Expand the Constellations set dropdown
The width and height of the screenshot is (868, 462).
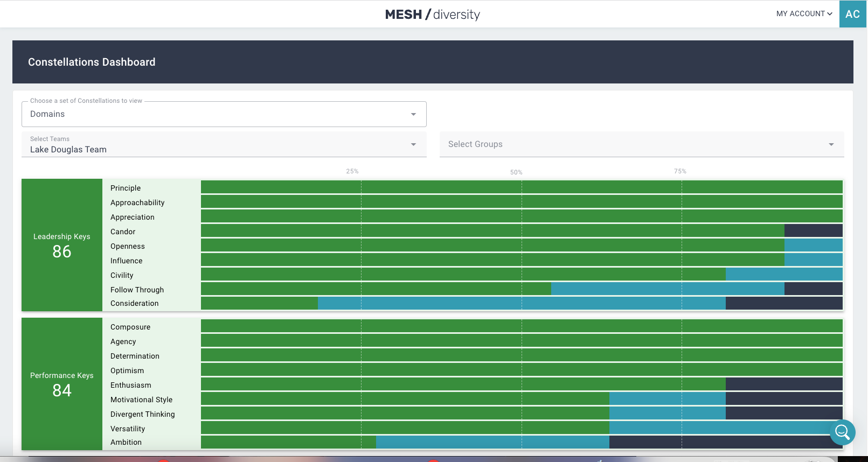(x=224, y=114)
